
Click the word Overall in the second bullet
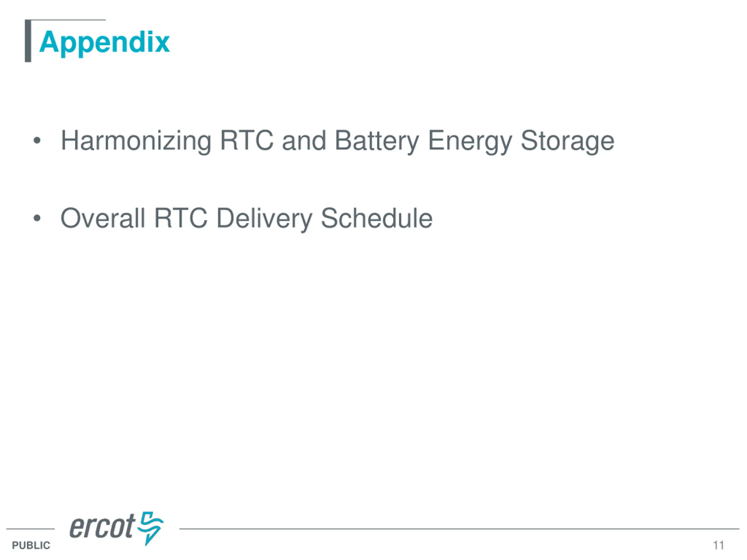point(103,218)
